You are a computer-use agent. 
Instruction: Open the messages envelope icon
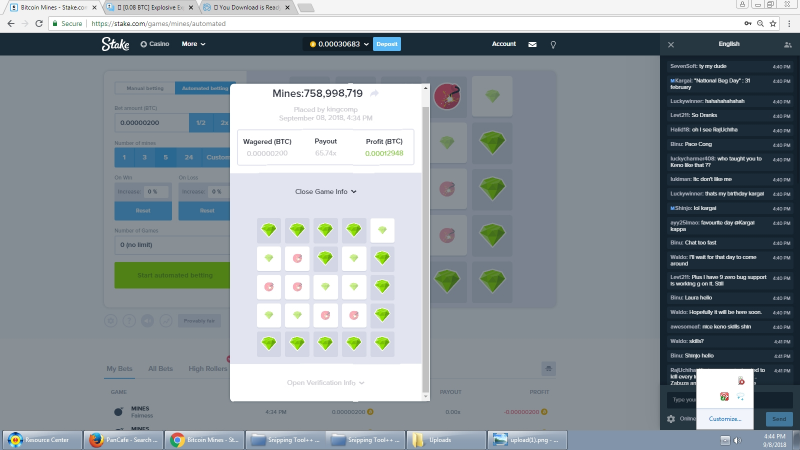[532, 44]
